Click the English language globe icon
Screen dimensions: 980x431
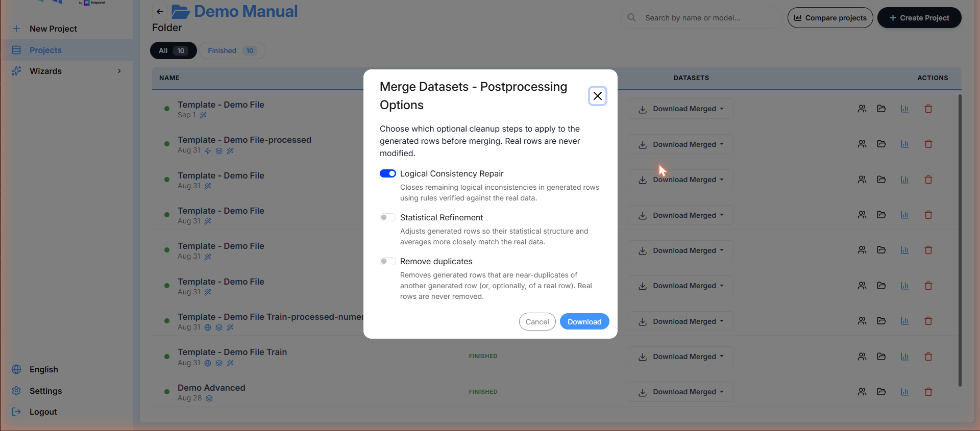point(16,369)
